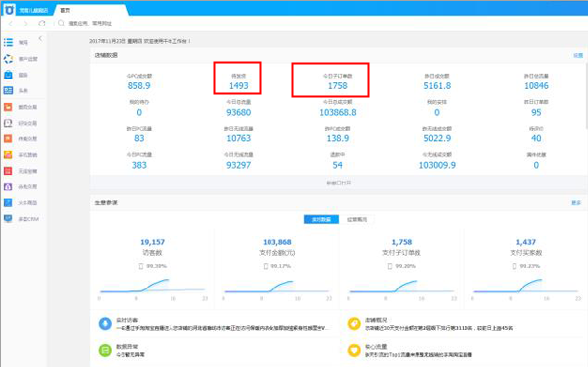The height and width of the screenshot is (367, 588).
Task: Open the 19,157 visitors card
Action: pyautogui.click(x=152, y=269)
